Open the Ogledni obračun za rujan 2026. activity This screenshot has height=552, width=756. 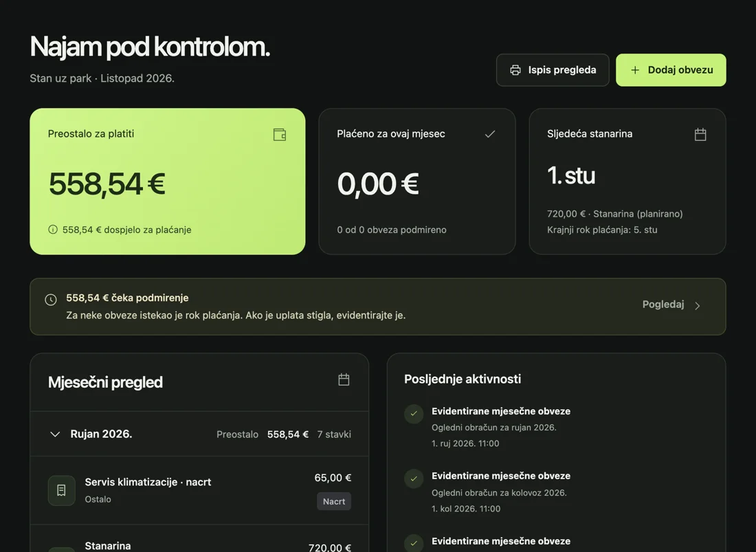(493, 427)
